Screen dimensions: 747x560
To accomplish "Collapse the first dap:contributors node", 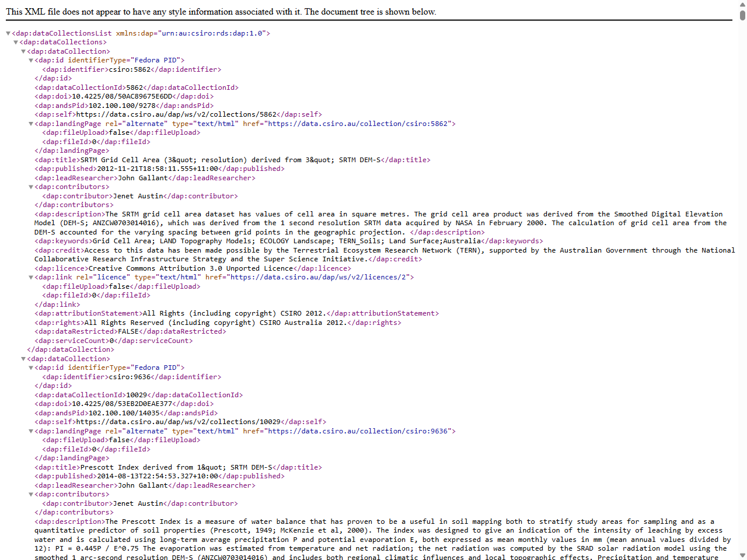I will tap(31, 187).
